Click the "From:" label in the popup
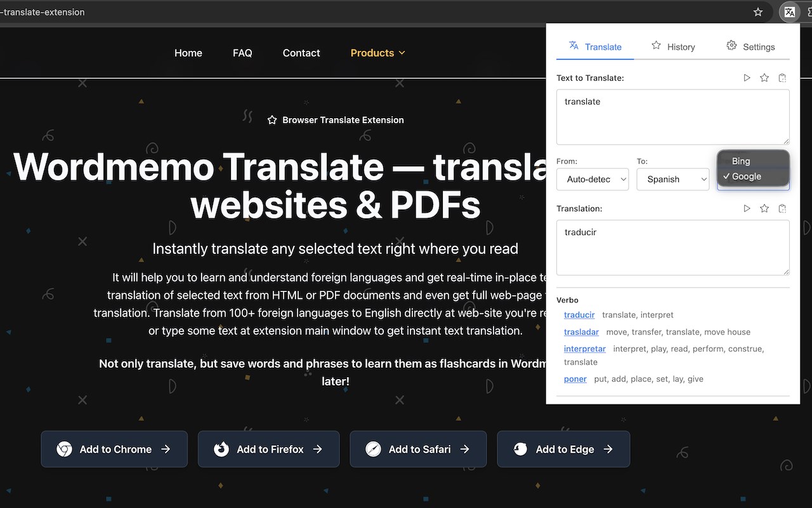Screen dimensions: 812x508 (566, 161)
